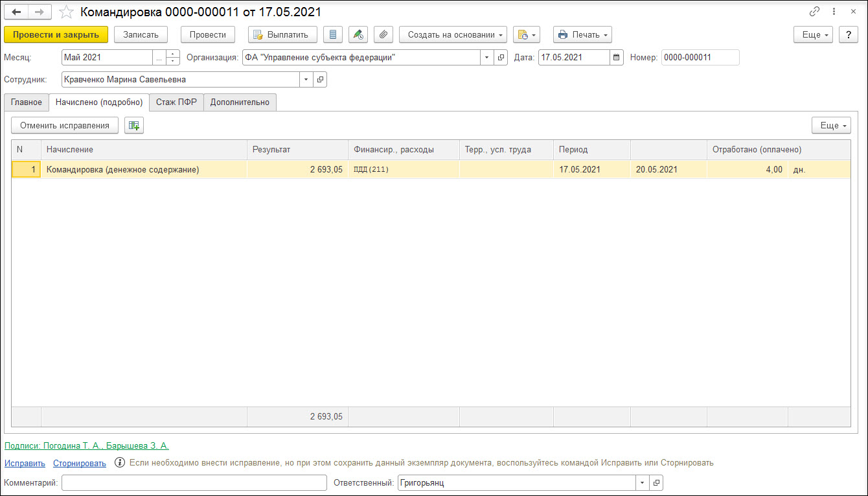Switch to the Главное tab
Screen dimensions: 868x496
[27, 102]
